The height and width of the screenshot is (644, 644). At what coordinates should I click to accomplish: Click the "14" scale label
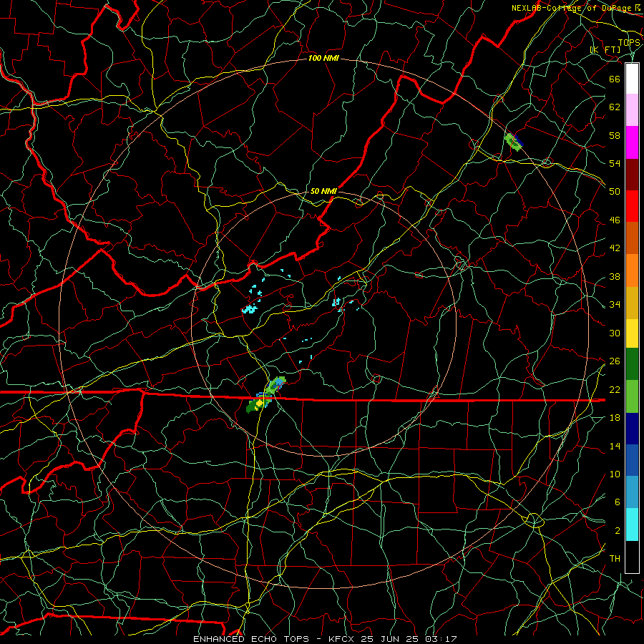615,446
